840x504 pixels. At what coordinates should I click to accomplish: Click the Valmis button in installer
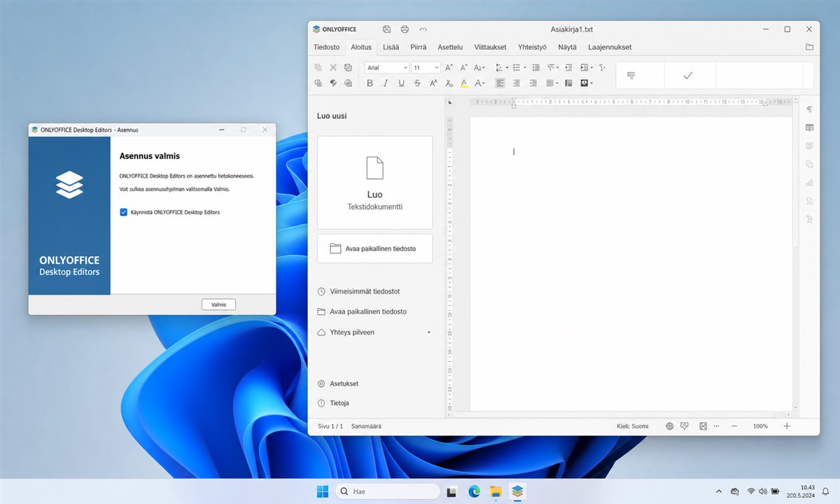click(x=218, y=304)
